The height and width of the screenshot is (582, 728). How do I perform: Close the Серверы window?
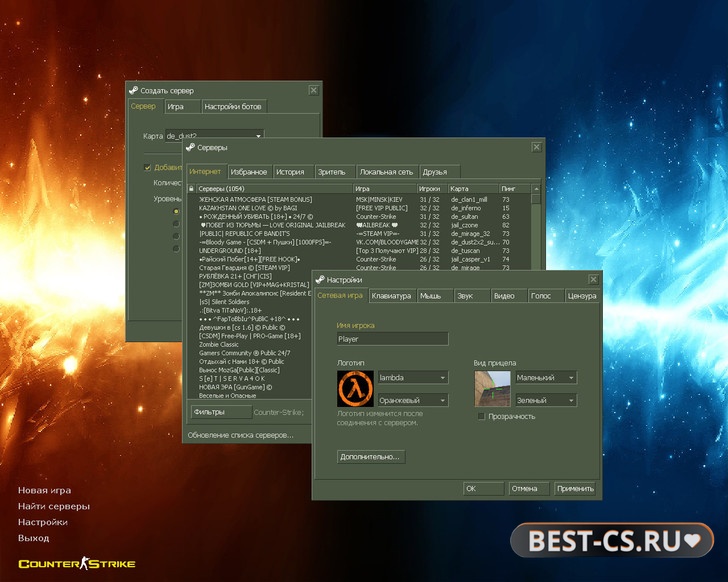pyautogui.click(x=536, y=147)
